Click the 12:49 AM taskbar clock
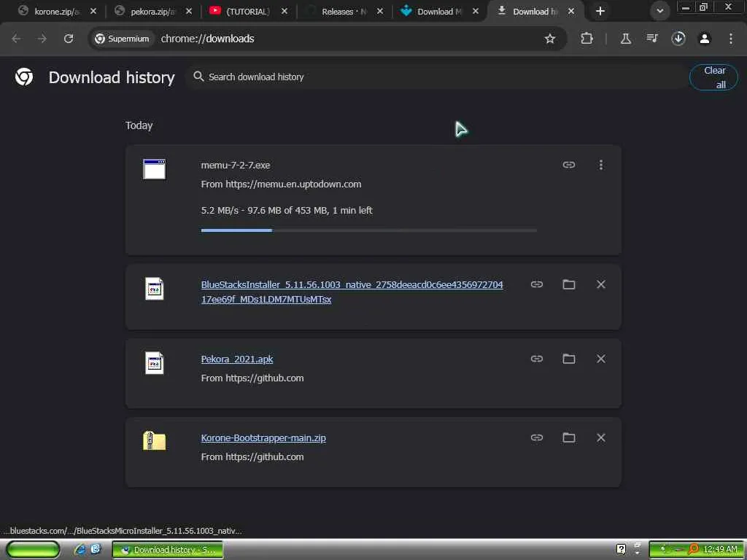747x560 pixels. point(720,550)
